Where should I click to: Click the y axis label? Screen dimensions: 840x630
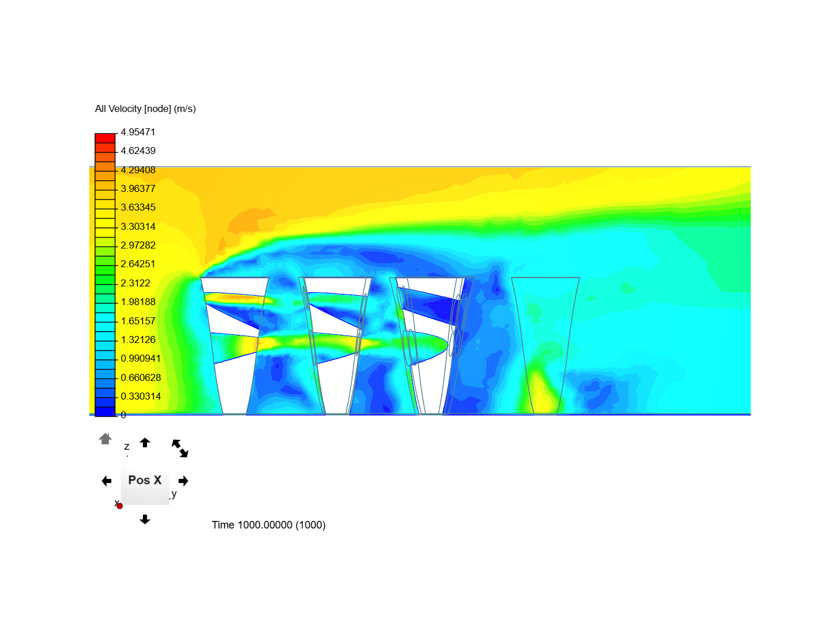pos(174,494)
